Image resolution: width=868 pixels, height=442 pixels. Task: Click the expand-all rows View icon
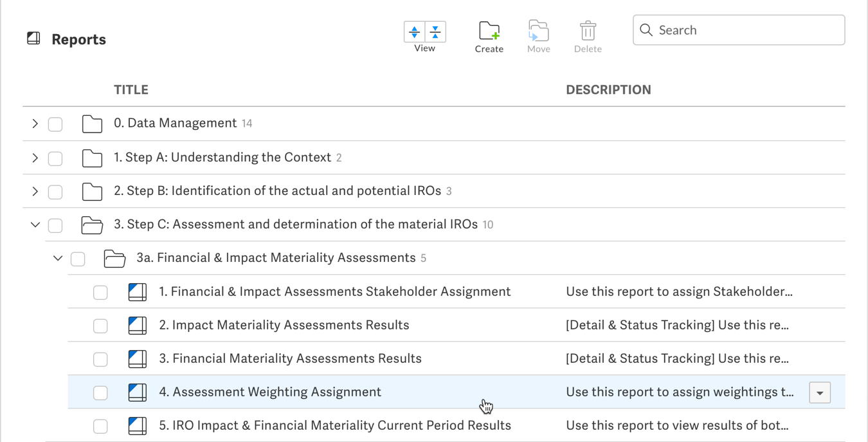pos(414,31)
